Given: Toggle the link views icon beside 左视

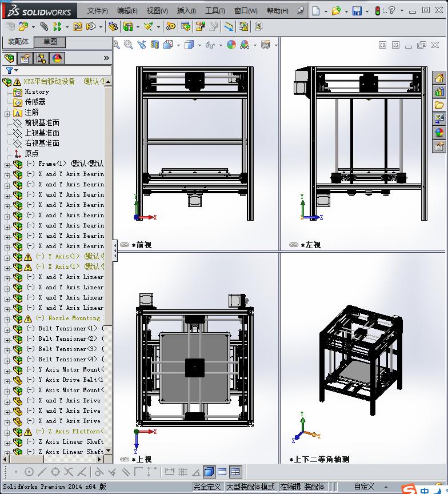Looking at the screenshot, I should (294, 245).
